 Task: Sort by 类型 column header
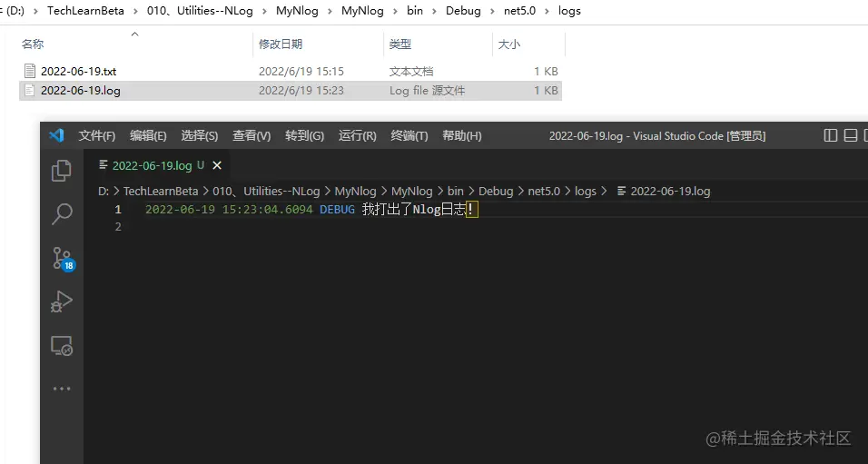coord(400,44)
